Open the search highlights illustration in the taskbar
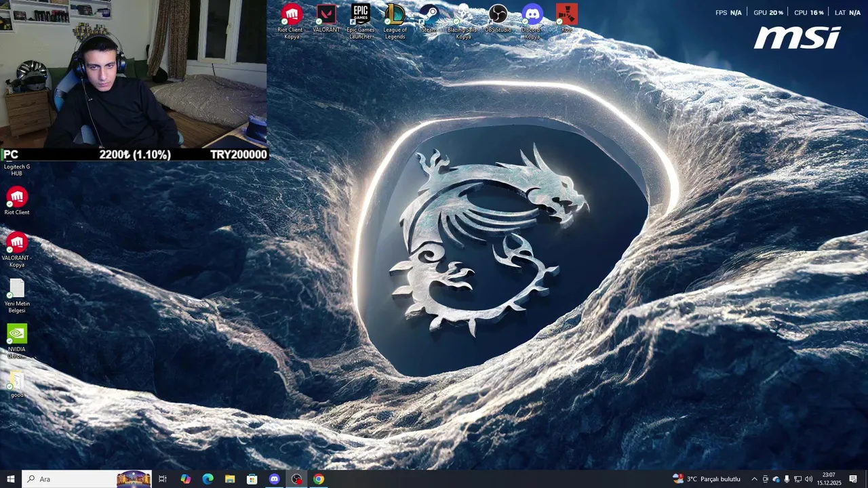The height and width of the screenshot is (488, 868). (134, 479)
